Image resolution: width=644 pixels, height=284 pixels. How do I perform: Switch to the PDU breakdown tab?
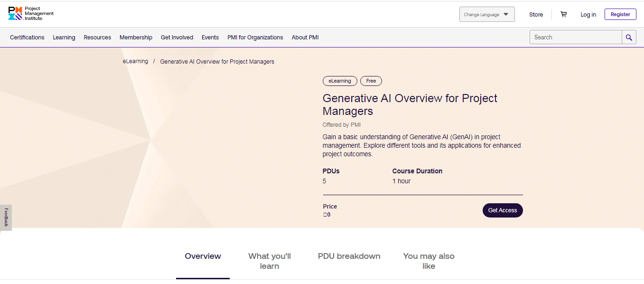pos(349,256)
